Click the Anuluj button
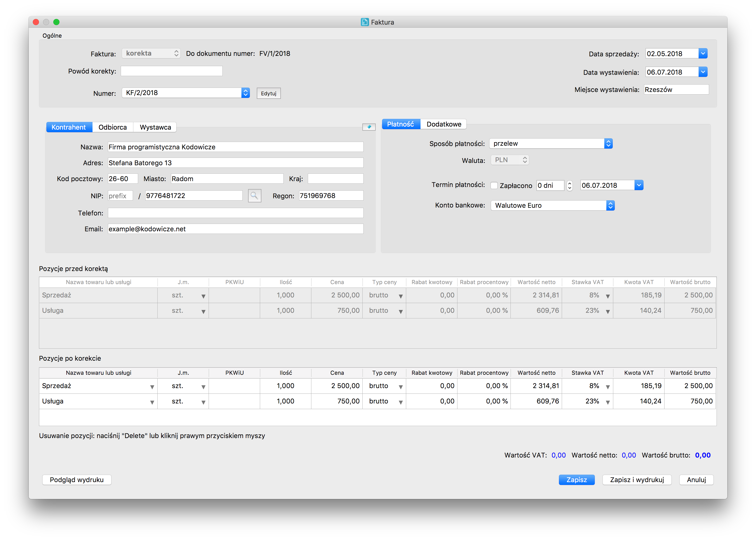This screenshot has height=540, width=756. pos(697,480)
